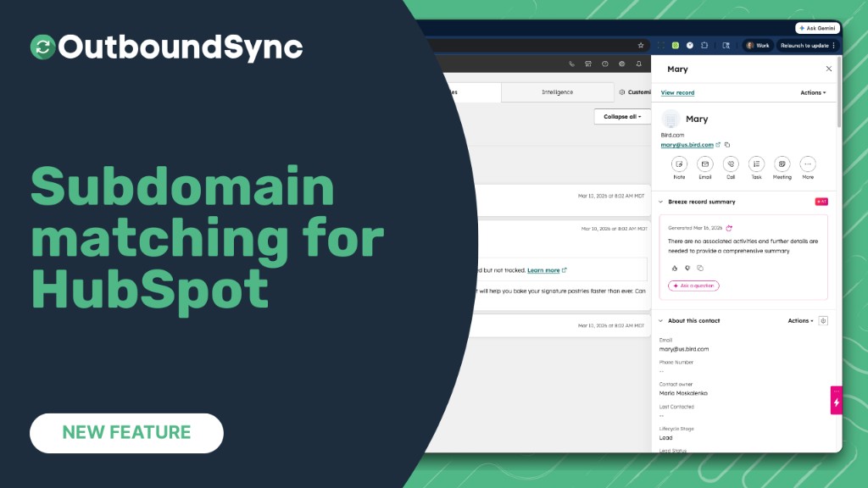Viewport: 868px width, 488px height.
Task: Schedule a Meeting from the action icons
Action: [782, 164]
